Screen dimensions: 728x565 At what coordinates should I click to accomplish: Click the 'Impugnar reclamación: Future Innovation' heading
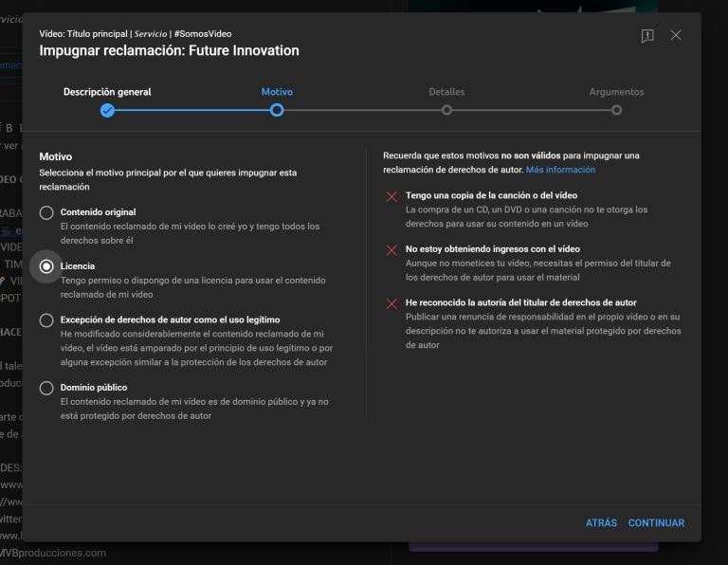pos(169,50)
